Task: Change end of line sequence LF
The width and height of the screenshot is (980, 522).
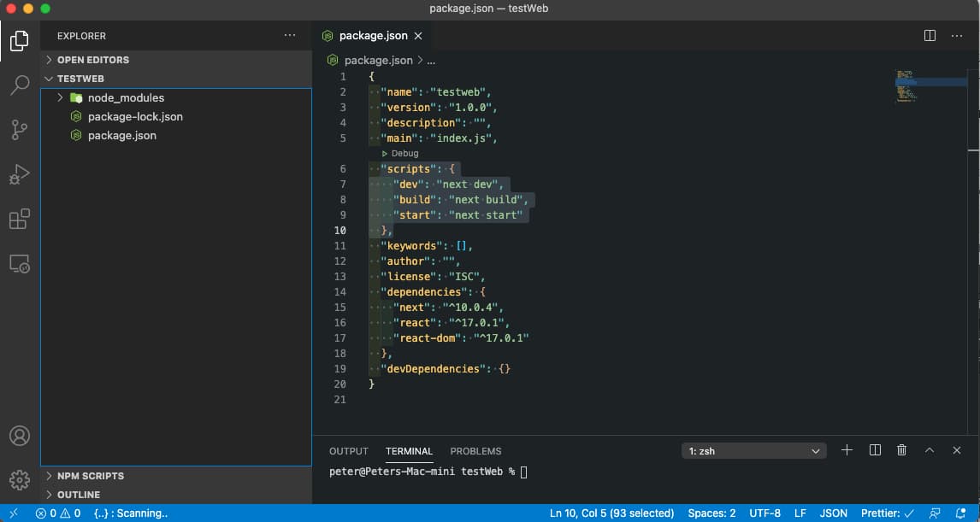Action: (x=800, y=513)
